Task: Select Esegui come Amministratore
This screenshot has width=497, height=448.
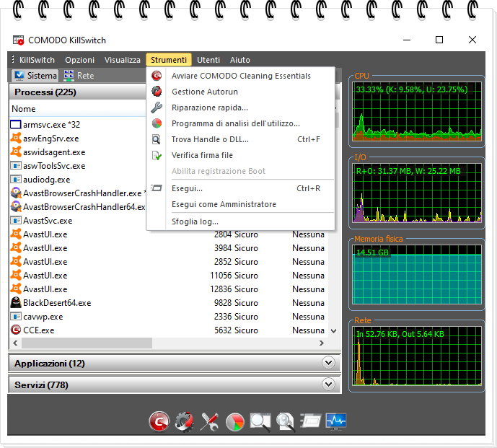Action: pos(240,204)
